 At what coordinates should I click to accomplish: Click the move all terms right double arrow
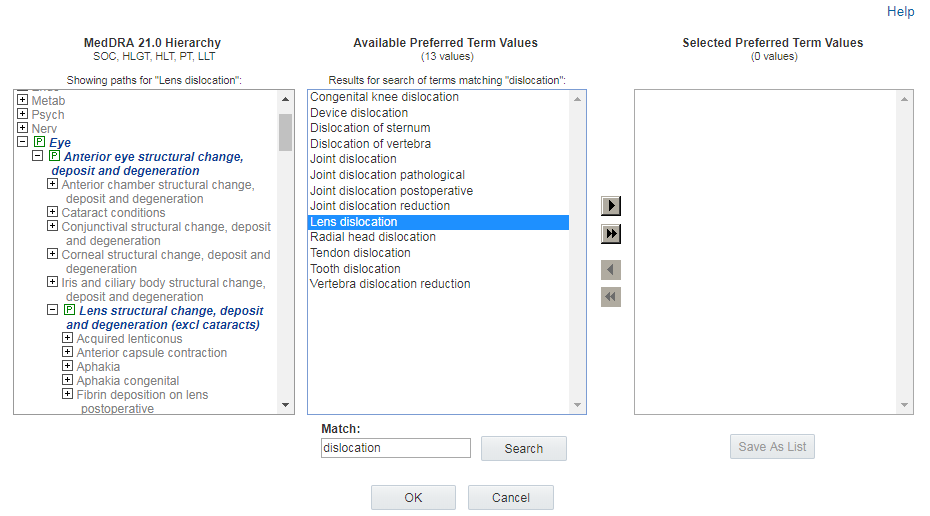click(611, 234)
